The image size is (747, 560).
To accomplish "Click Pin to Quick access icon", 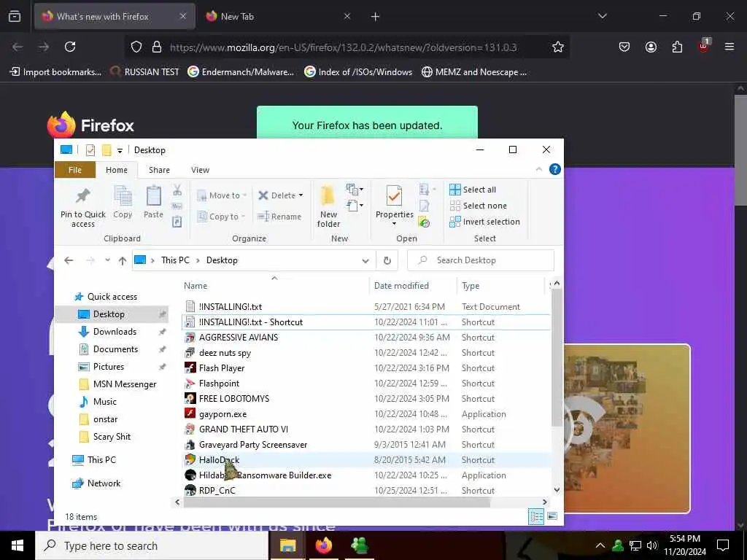I will (83, 195).
